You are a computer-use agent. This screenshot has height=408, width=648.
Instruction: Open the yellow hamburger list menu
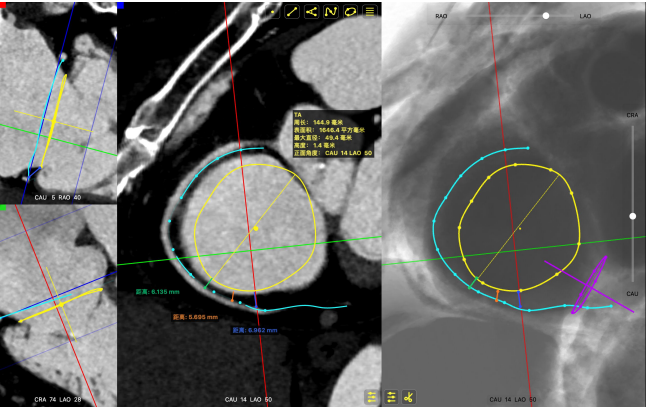tap(369, 12)
